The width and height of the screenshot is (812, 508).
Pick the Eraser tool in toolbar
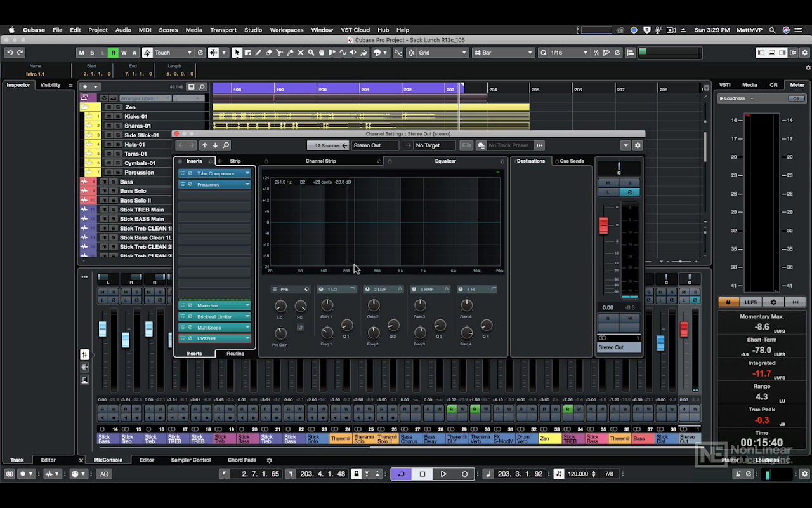(268, 53)
